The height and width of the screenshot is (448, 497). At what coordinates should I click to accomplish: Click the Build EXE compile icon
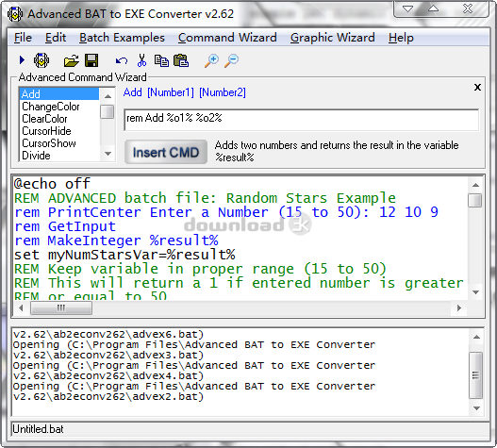pos(41,60)
